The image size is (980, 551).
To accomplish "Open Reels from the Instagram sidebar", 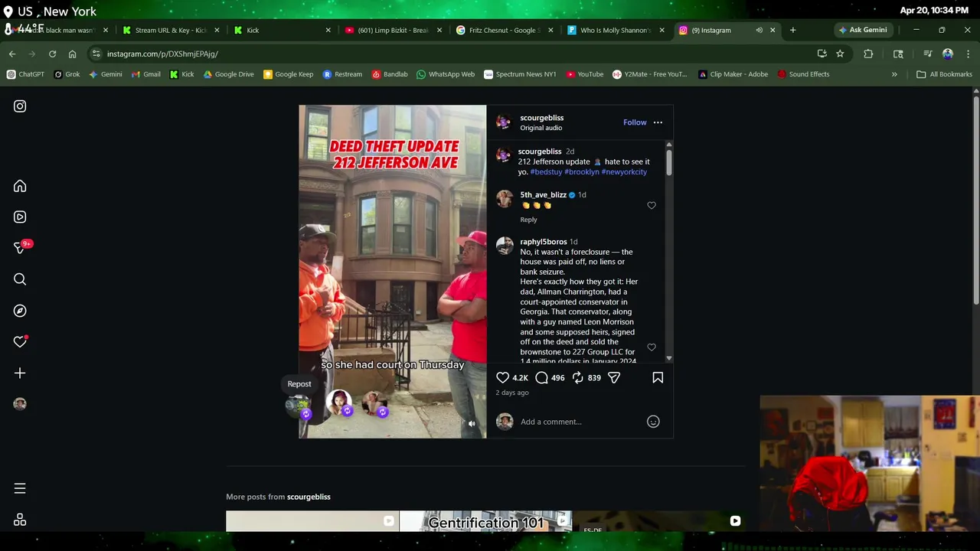I will click(20, 217).
